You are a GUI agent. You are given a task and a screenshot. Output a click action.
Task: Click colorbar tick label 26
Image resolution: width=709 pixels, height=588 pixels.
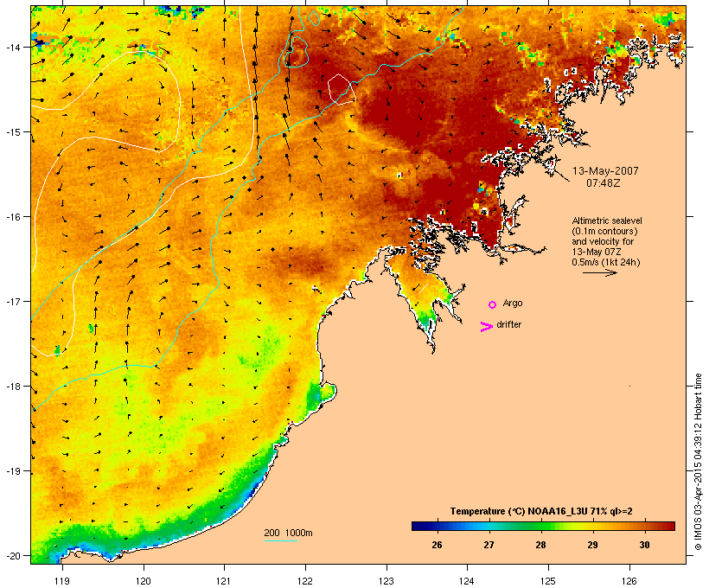coord(437,545)
